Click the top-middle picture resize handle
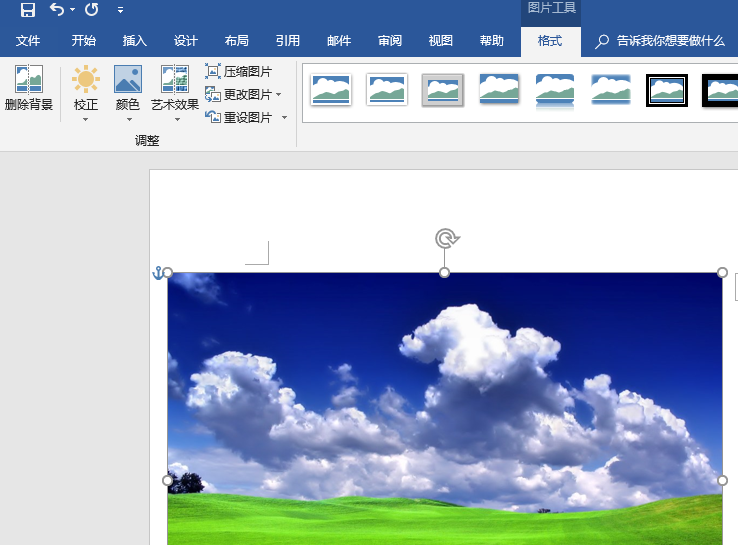The height and width of the screenshot is (545, 738). click(x=444, y=272)
